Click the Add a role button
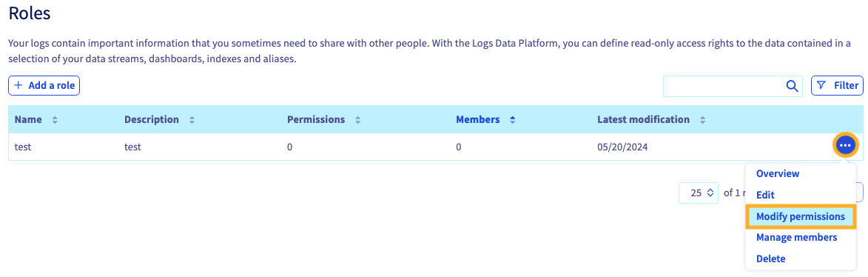Image resolution: width=868 pixels, height=277 pixels. click(44, 85)
